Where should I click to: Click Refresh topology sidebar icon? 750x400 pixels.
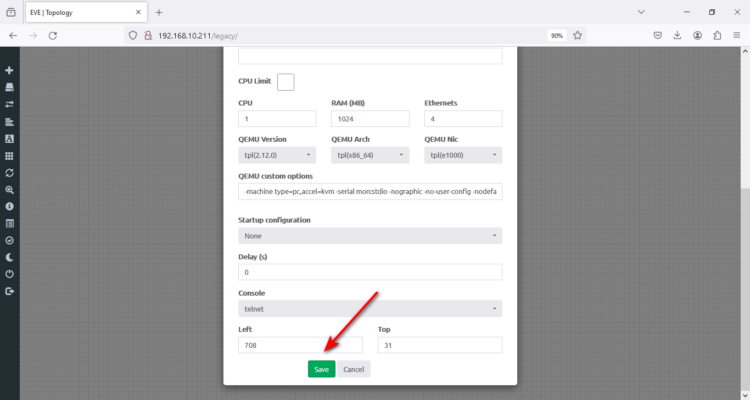[x=9, y=173]
